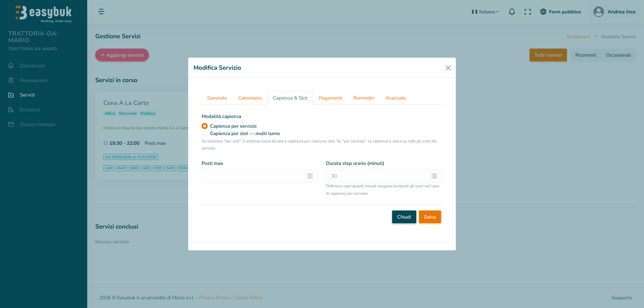Open the Italiano language dropdown

coord(486,12)
